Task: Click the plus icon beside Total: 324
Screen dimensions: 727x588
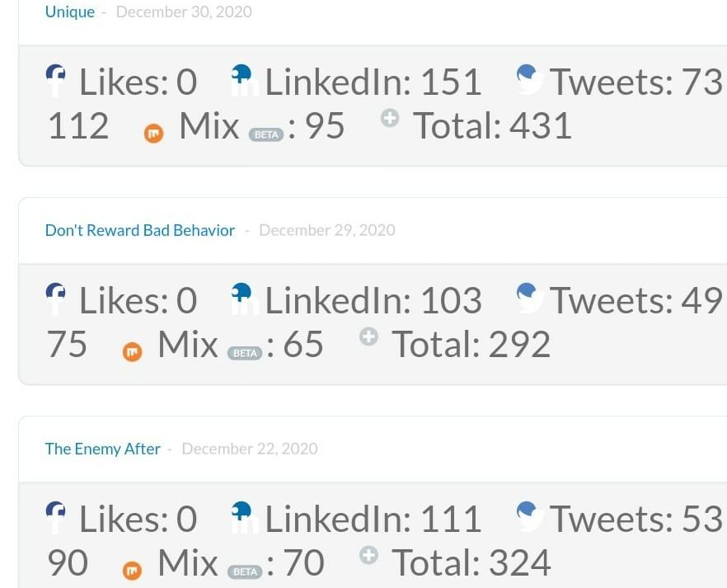Action: click(368, 555)
